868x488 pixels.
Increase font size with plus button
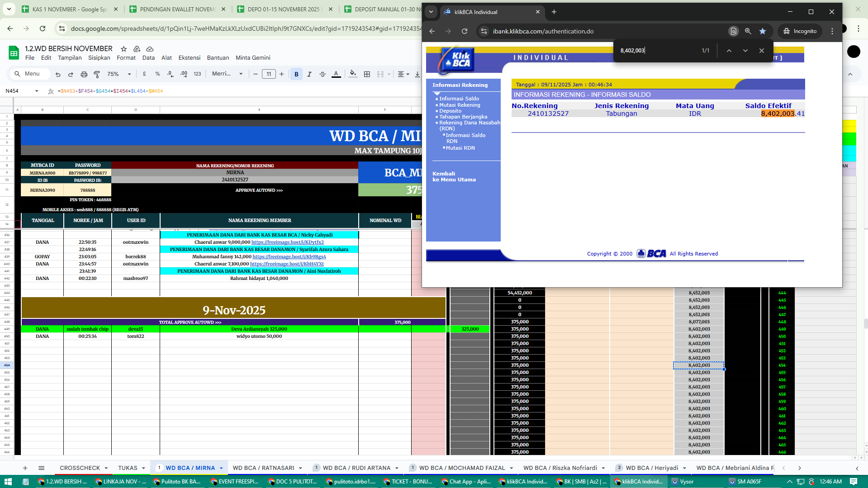[282, 74]
